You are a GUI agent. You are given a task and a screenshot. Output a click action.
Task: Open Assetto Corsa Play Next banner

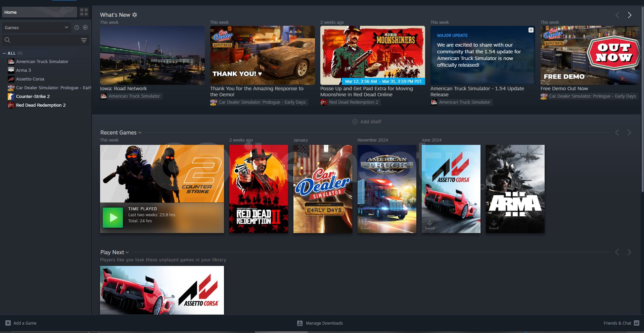pyautogui.click(x=162, y=290)
